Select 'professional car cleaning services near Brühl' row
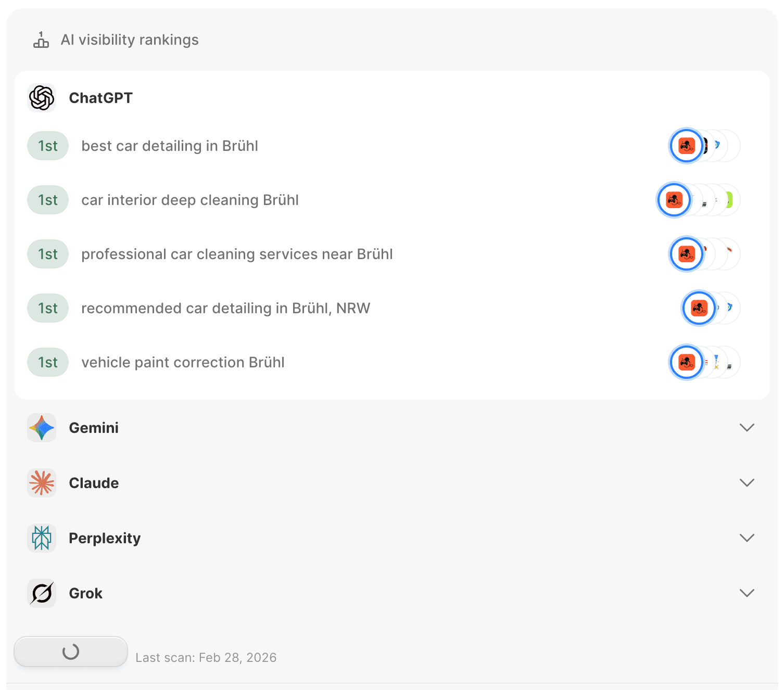The image size is (784, 690). [x=237, y=254]
